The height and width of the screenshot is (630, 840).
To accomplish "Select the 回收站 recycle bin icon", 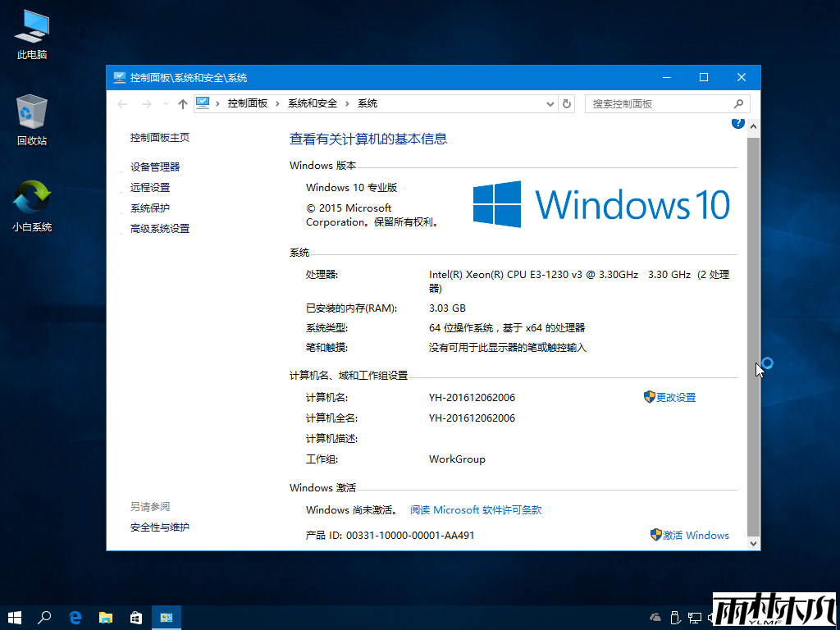I will point(32,120).
